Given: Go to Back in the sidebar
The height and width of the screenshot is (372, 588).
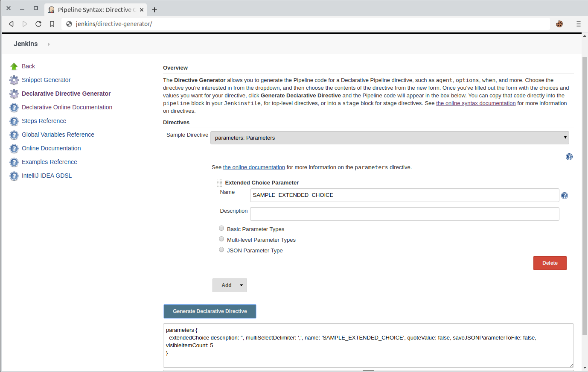Looking at the screenshot, I should coord(28,66).
